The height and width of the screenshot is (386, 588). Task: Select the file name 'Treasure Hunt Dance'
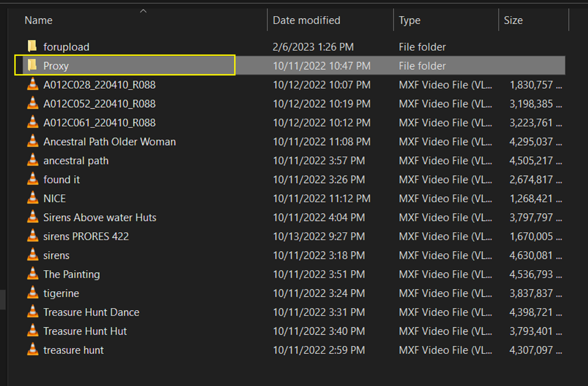pyautogui.click(x=91, y=312)
